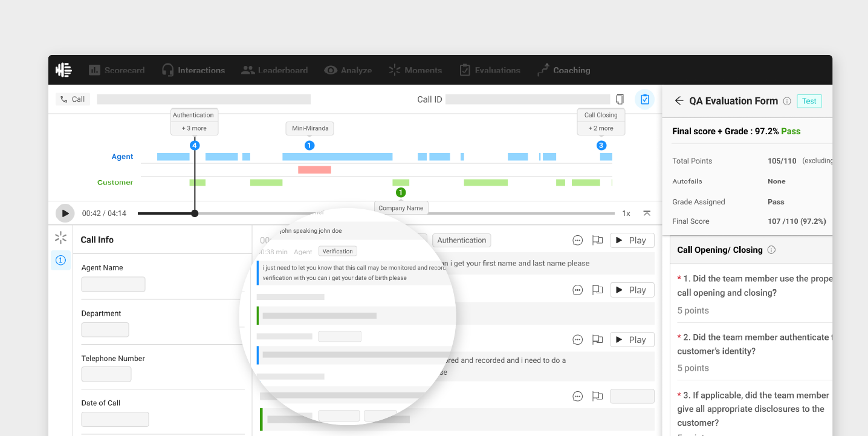Play the 'first name and last name' utterance
The image size is (868, 436).
[632, 240]
